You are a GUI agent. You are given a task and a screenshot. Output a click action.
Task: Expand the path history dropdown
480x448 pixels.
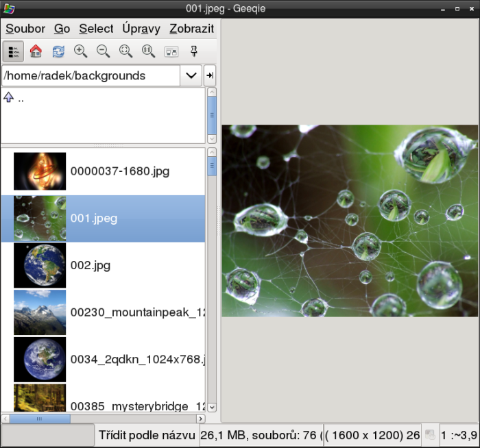190,75
